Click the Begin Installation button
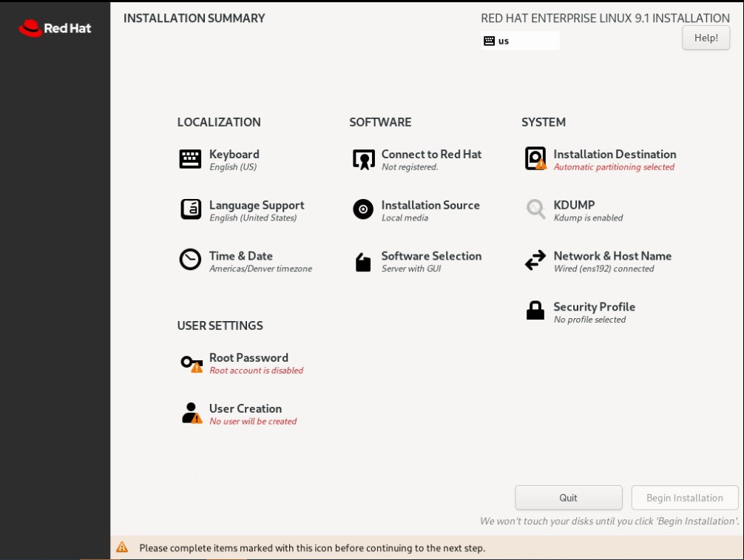 (x=684, y=498)
